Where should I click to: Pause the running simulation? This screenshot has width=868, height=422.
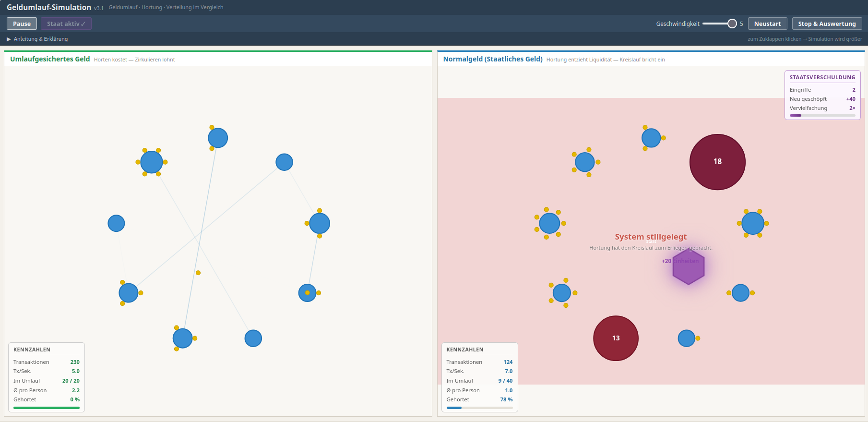click(x=22, y=24)
